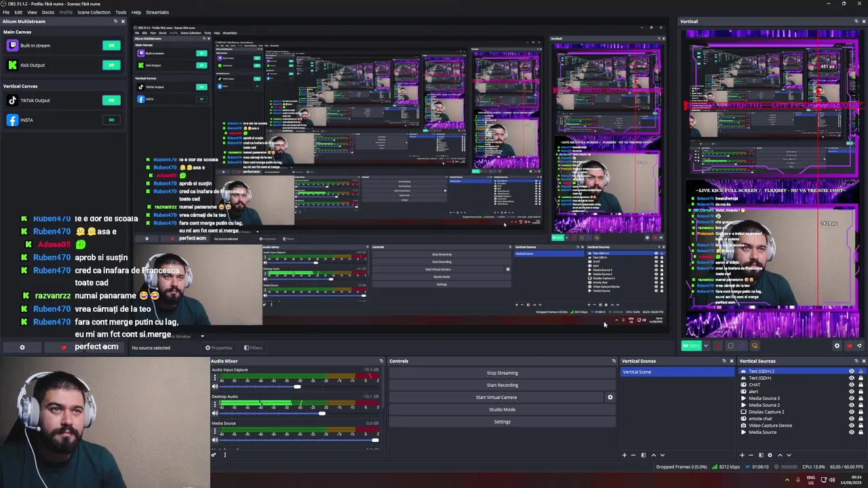This screenshot has width=868, height=488.
Task: Click the Facebook icon beside INSTA
Action: point(12,120)
